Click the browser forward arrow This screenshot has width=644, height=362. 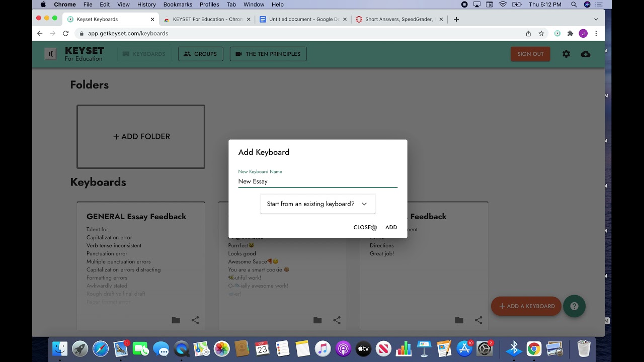point(53,33)
